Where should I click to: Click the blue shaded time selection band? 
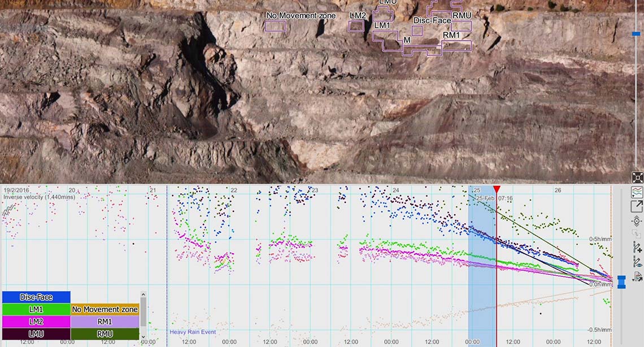coord(482,266)
